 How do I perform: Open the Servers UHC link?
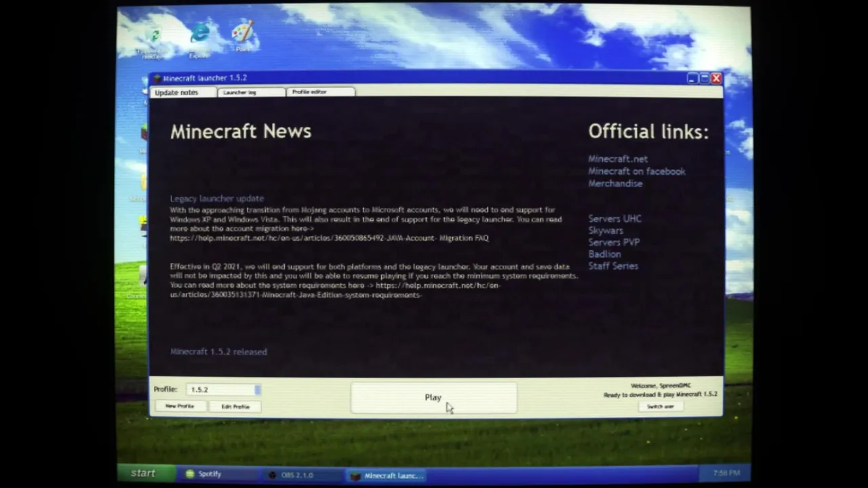(x=614, y=219)
